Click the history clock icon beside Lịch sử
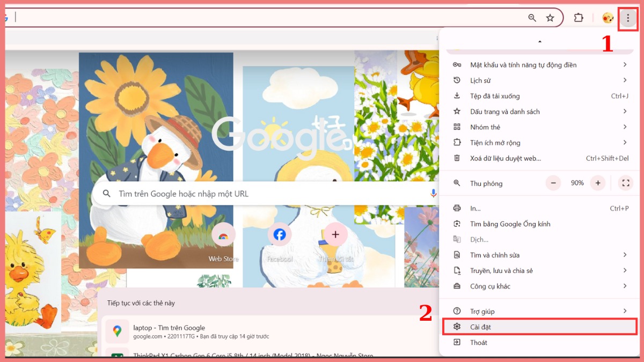 pyautogui.click(x=457, y=80)
